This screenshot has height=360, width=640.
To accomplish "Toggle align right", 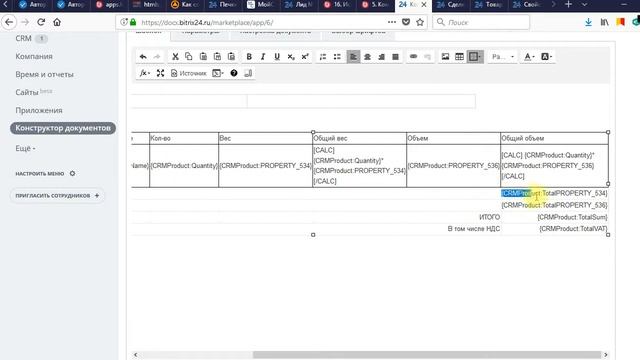I will (x=381, y=57).
